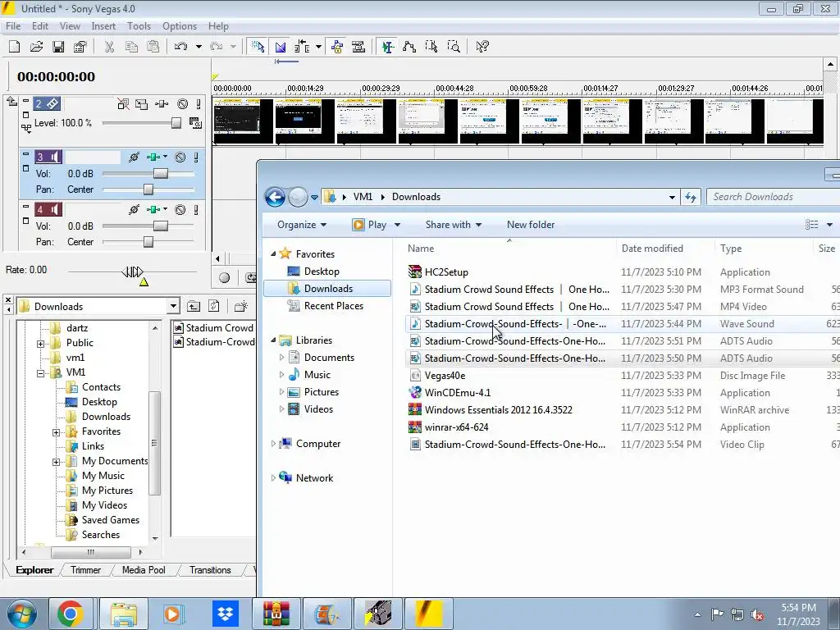Click the Copy icon in the toolbar
Screen dimensions: 840x630
tap(131, 47)
